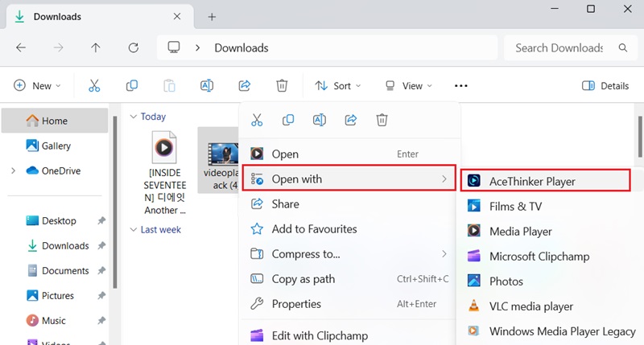
Task: Click the Delete icon in the context menu
Action: pyautogui.click(x=382, y=120)
